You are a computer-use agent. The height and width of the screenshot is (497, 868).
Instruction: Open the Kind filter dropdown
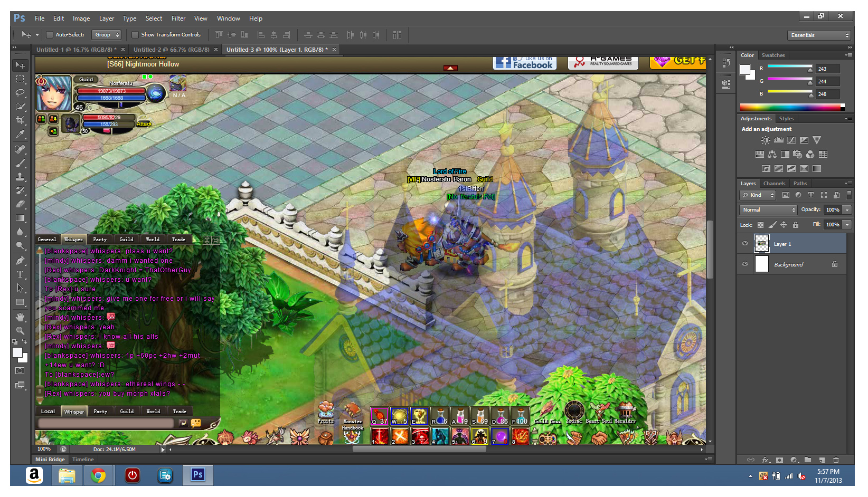[758, 195]
